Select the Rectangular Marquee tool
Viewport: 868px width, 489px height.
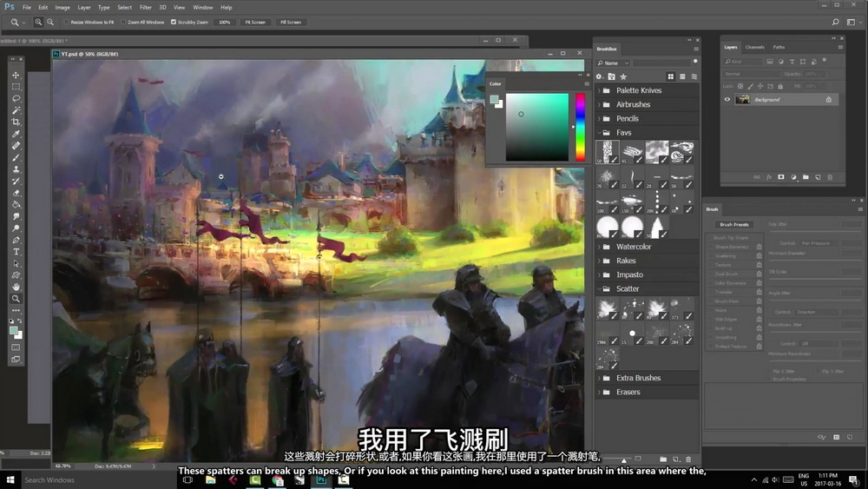coord(16,87)
